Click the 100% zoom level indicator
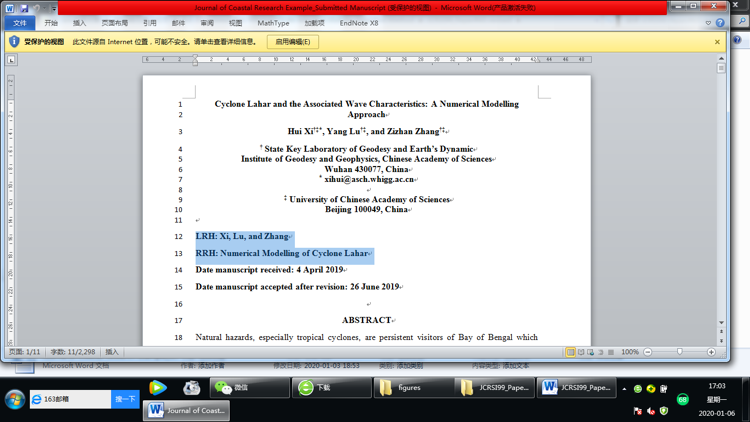750x422 pixels. pyautogui.click(x=630, y=352)
